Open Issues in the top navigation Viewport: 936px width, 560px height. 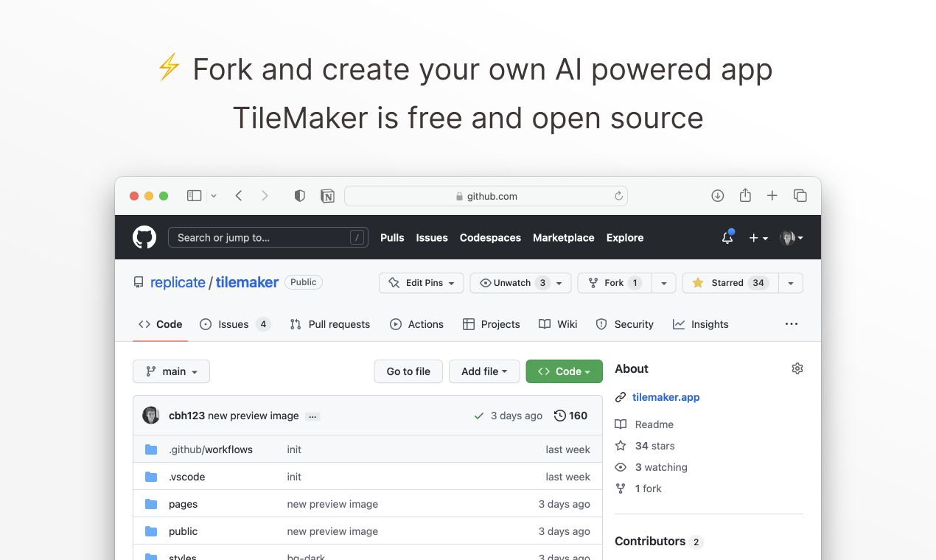[x=432, y=238]
